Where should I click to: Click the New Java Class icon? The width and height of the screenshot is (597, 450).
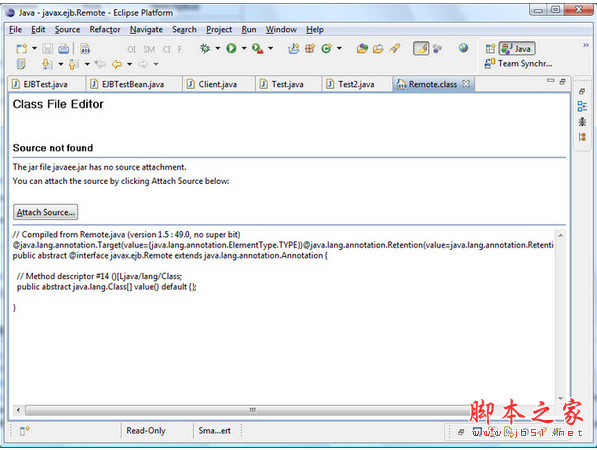coord(326,48)
